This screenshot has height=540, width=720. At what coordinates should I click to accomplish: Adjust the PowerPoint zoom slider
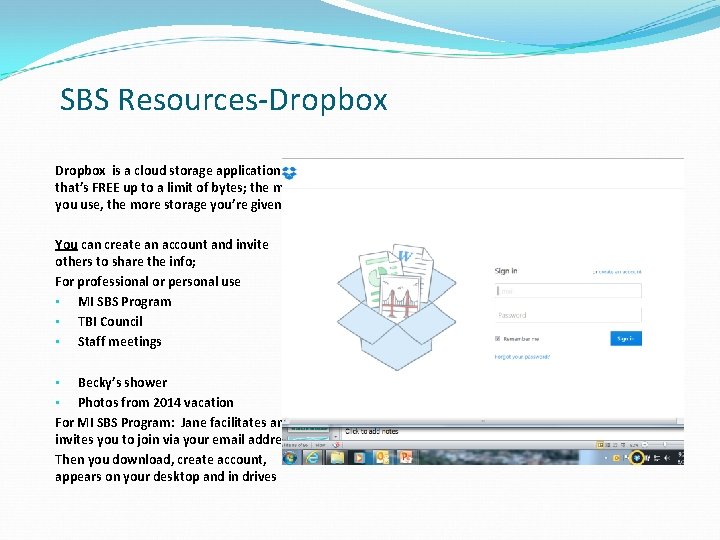665,444
